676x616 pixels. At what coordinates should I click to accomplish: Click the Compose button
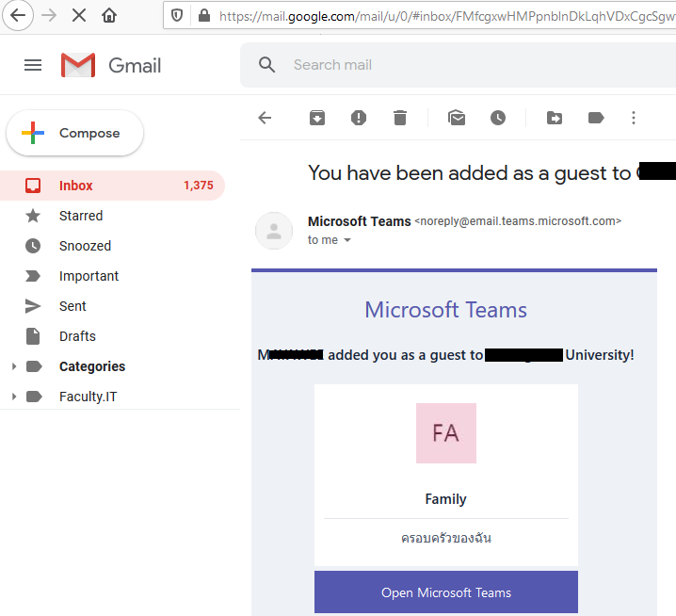(75, 133)
